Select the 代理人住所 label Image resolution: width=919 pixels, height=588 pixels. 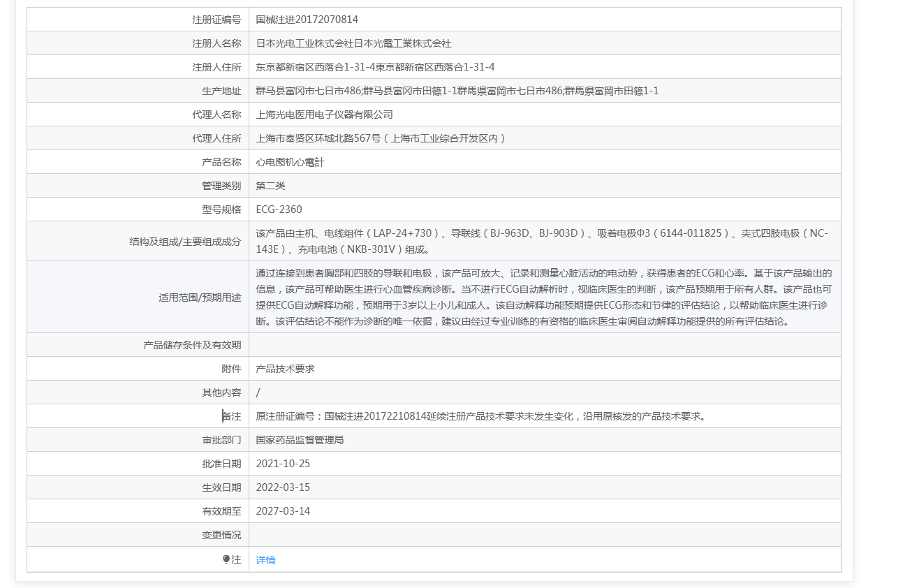pos(216,138)
